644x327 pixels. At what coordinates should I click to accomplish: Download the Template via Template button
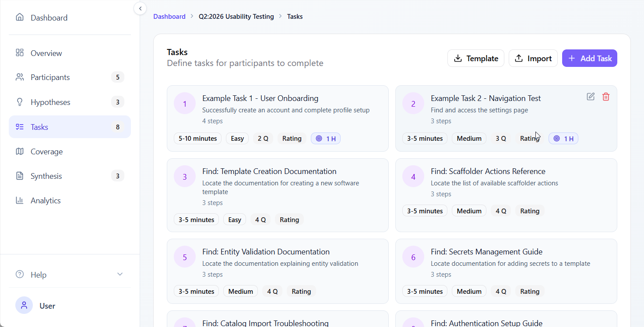point(475,59)
